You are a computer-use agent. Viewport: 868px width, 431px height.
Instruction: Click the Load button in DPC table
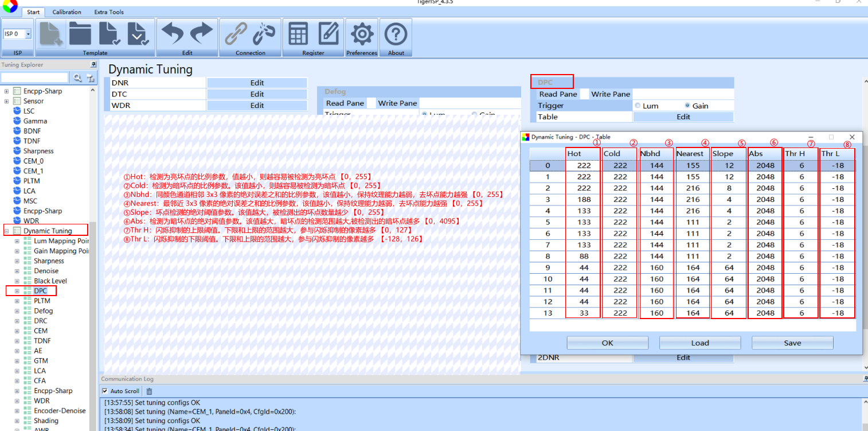700,343
